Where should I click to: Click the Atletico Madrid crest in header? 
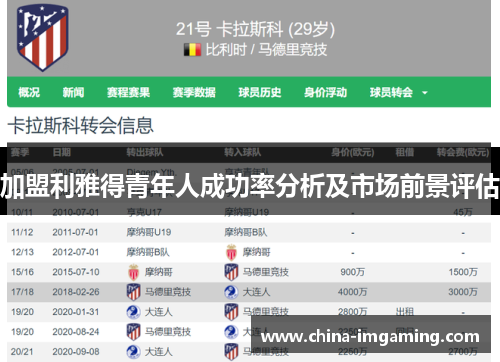pyautogui.click(x=42, y=38)
